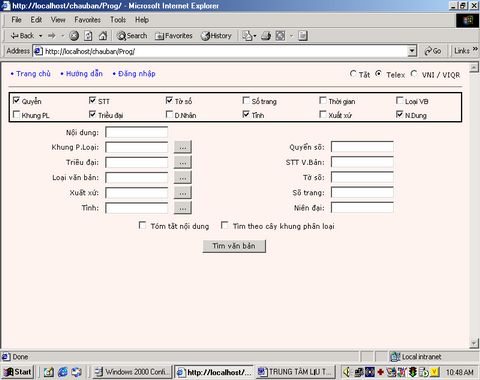
Task: Enable the Số trang checkbox
Action: point(246,100)
